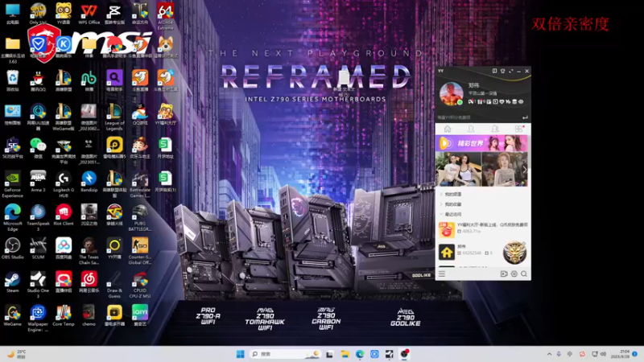Open the YY home tab
This screenshot has height=362, width=644.
(448, 129)
